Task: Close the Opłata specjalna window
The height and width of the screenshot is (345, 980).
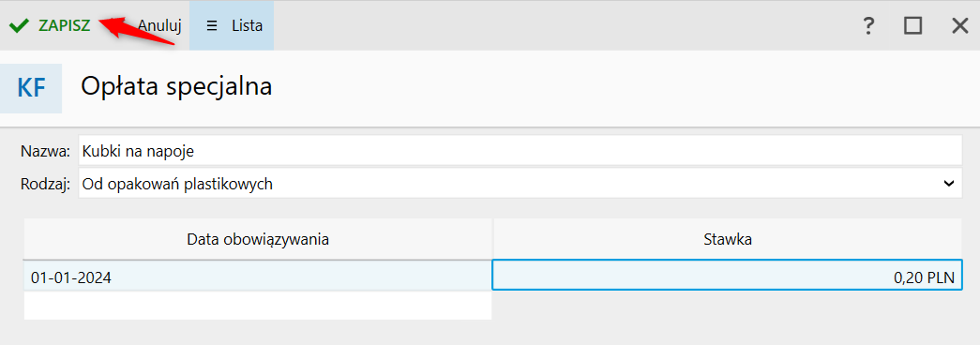Action: coord(959,25)
